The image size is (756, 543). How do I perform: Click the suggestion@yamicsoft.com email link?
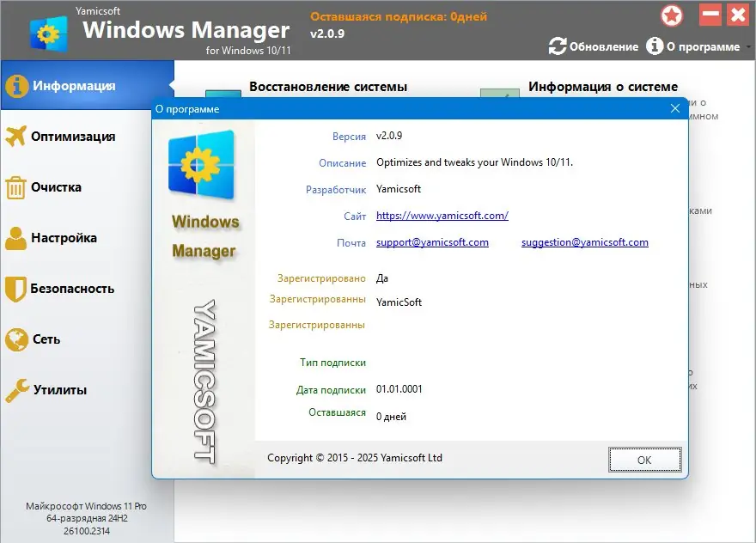[585, 242]
